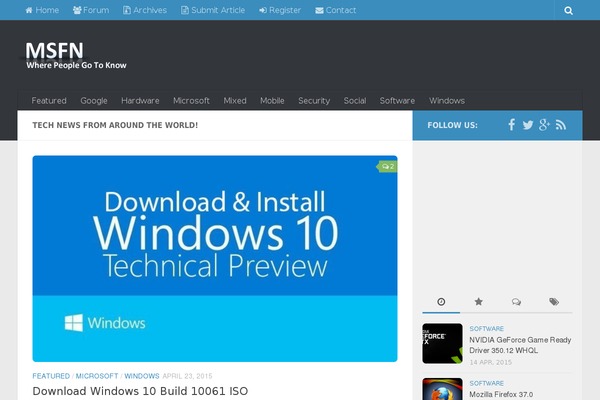Select the Software category in navigation bar
Viewport: 600px width, 400px height.
pyautogui.click(x=397, y=101)
